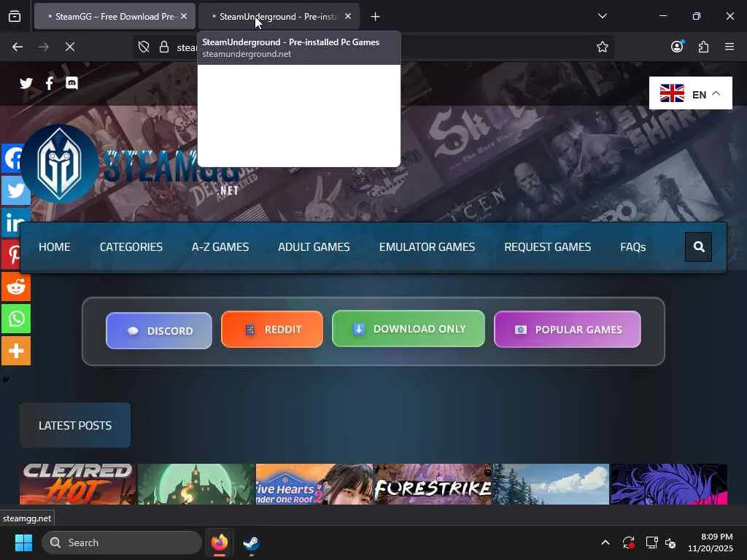The image size is (747, 560).
Task: Click the muted volume tray icon
Action: tap(671, 542)
